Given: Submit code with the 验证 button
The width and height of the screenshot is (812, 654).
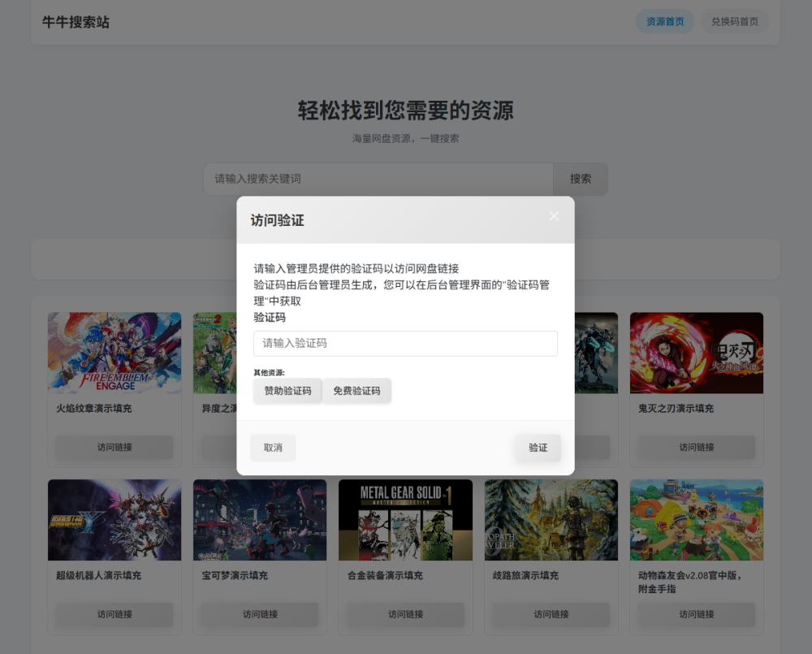Looking at the screenshot, I should 538,448.
